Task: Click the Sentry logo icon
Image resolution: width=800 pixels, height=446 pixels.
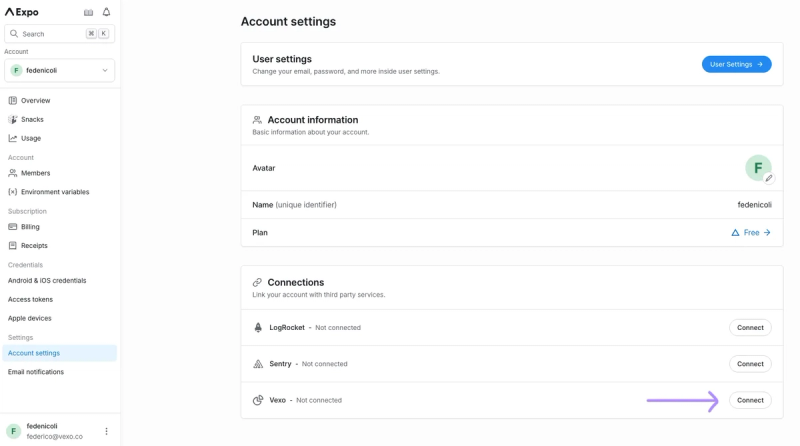Action: [258, 364]
